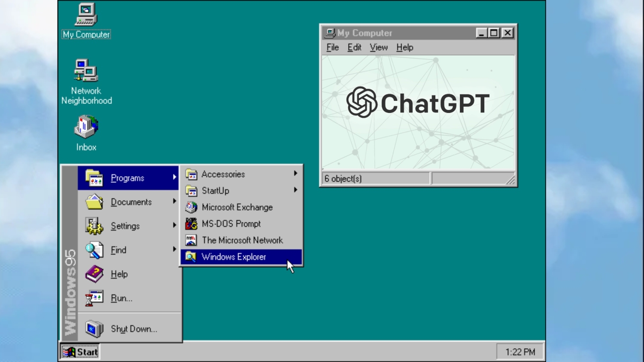Expand the Programs submenu arrow
Screen dimensions: 644x362
(x=174, y=177)
